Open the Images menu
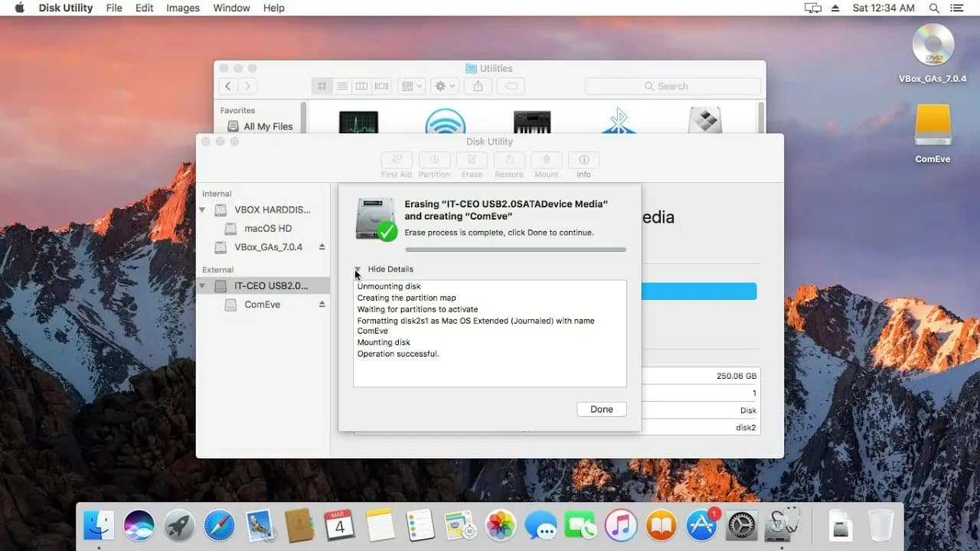Viewport: 980px width, 551px height. (x=182, y=8)
